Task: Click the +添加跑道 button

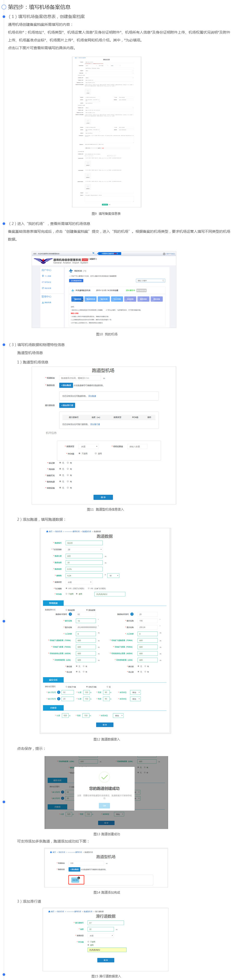Action: click(66, 385)
